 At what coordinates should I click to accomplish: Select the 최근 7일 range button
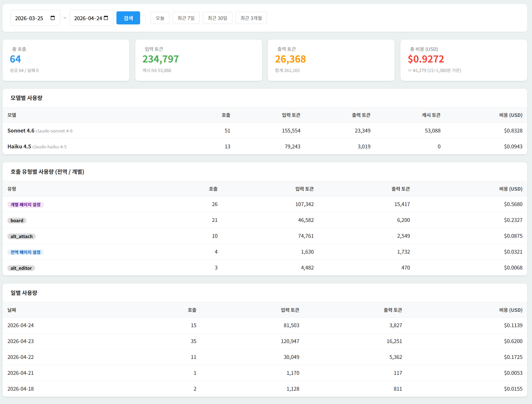tap(186, 18)
